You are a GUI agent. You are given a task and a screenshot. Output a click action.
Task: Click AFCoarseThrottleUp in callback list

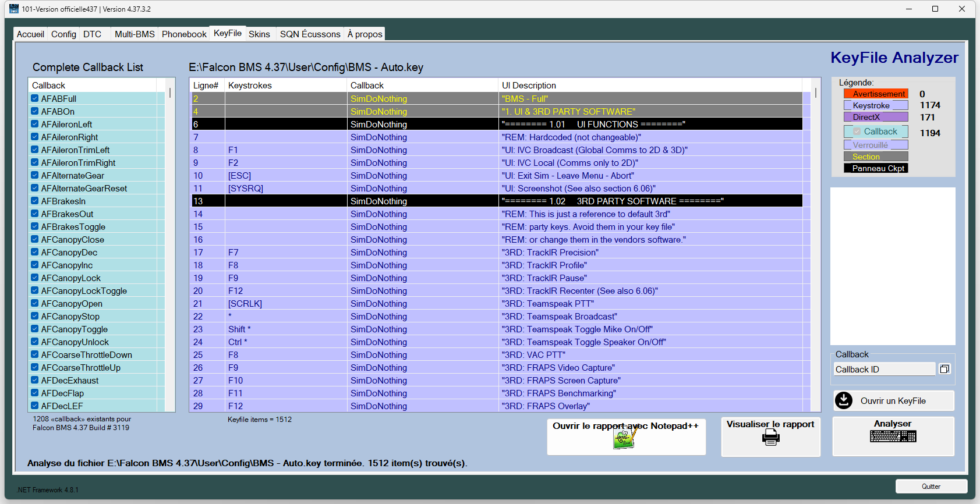[81, 367]
